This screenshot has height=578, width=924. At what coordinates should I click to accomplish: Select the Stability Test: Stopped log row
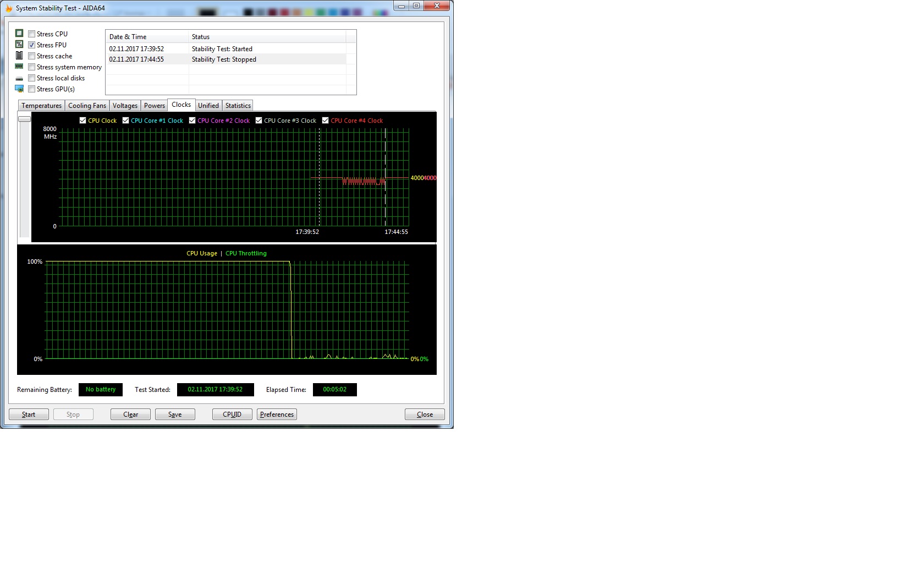[x=226, y=59]
